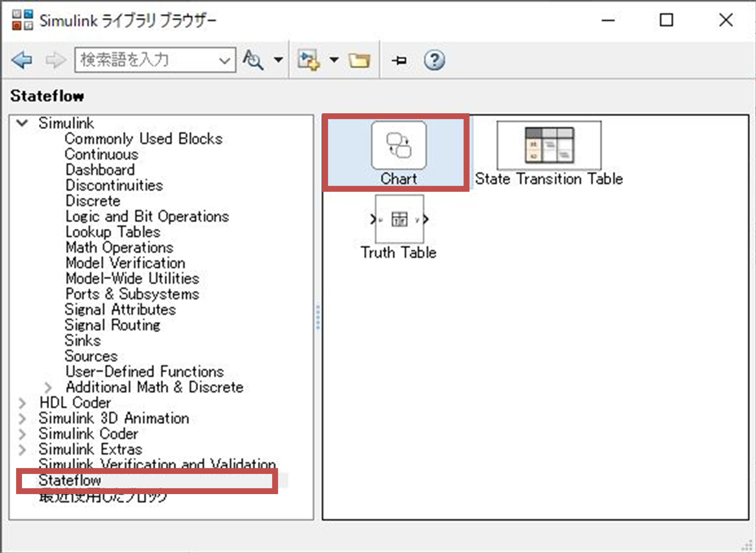Click the Simulink app icon in title bar
The image size is (756, 553).
point(22,20)
